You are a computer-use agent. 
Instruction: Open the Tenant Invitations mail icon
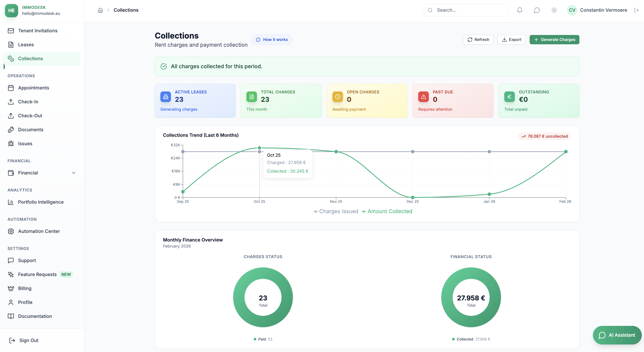pos(11,31)
